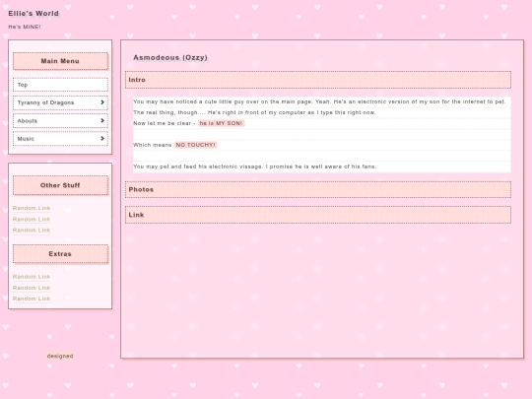This screenshot has width=532, height=399.
Task: Expand the Link section header
Action: 318,215
